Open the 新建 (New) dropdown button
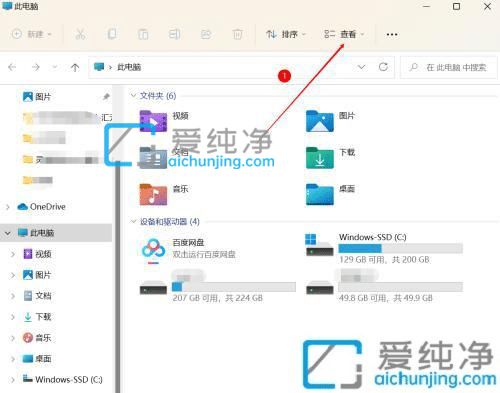 pyautogui.click(x=32, y=34)
